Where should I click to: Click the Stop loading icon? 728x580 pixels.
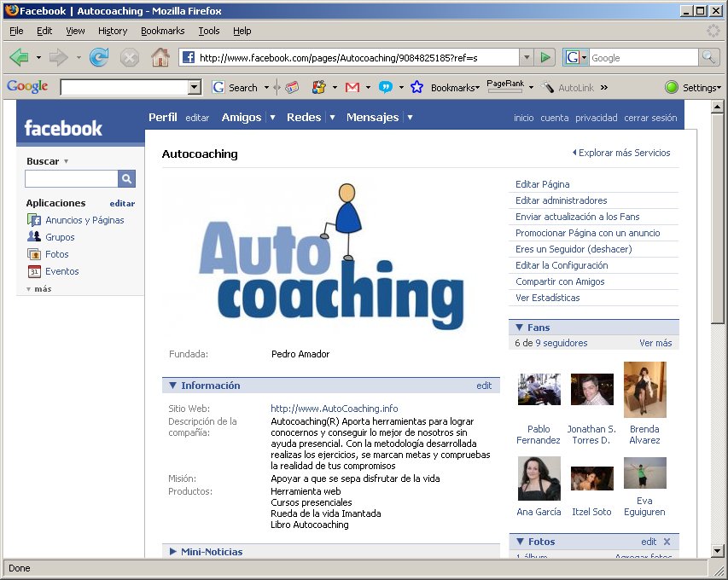tap(130, 58)
